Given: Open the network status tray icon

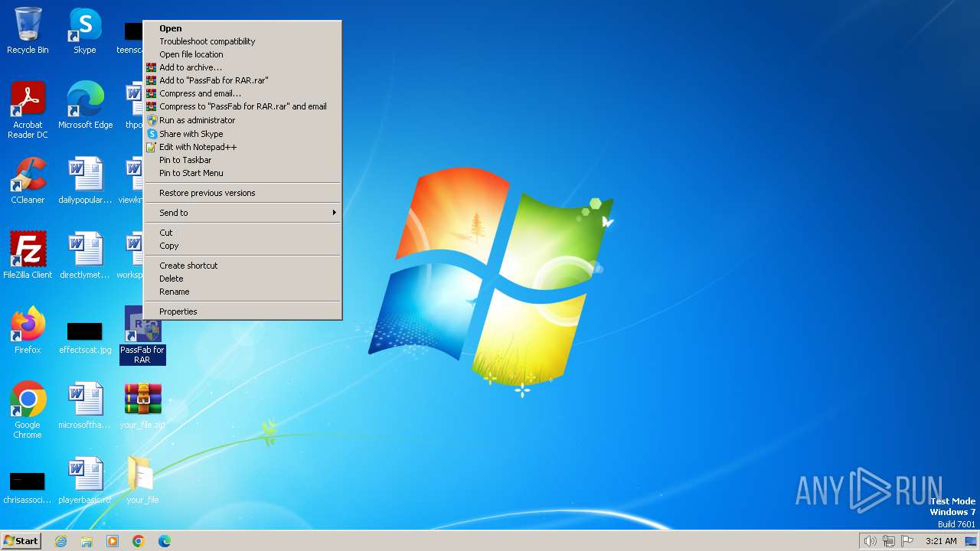Looking at the screenshot, I should (889, 541).
